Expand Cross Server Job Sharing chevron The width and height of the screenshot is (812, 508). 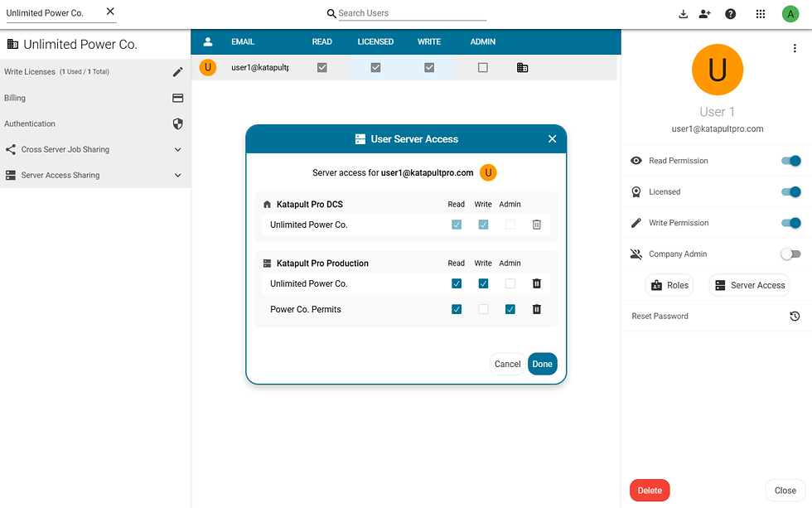point(177,150)
